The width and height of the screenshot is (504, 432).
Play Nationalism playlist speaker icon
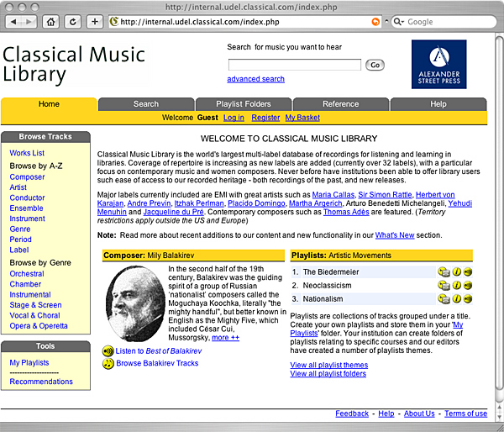pos(468,299)
